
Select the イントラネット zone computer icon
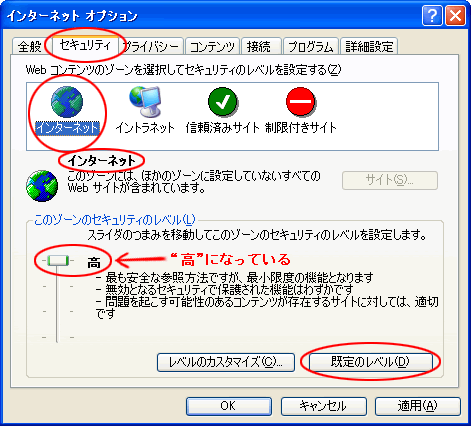coord(145,101)
